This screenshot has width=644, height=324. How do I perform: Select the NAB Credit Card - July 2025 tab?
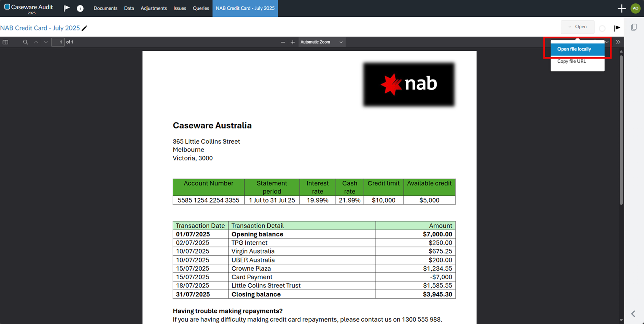245,8
